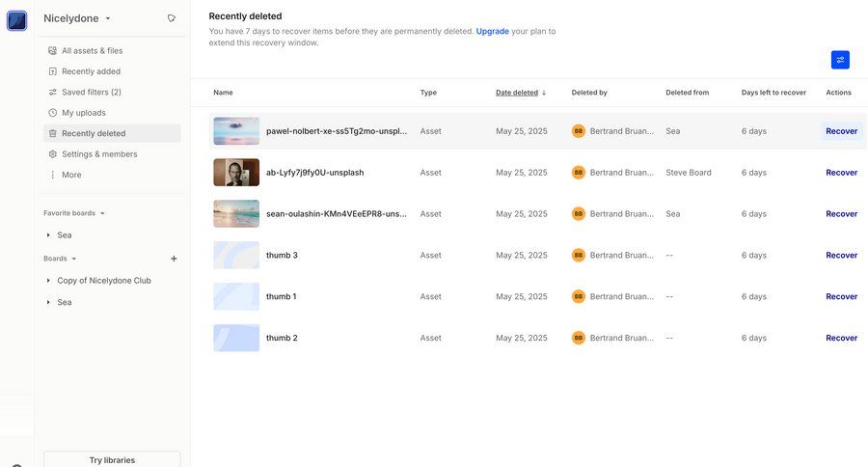Click the Try libraries button
This screenshot has width=868, height=467.
point(112,459)
